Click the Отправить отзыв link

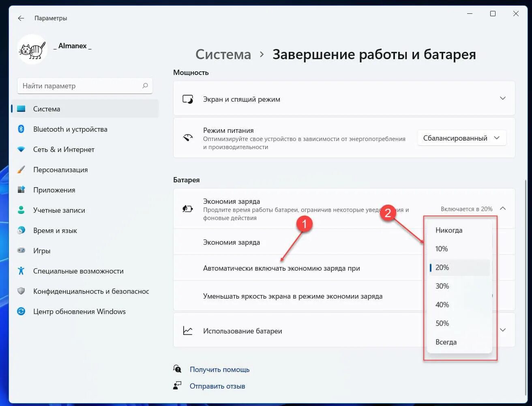pos(217,386)
